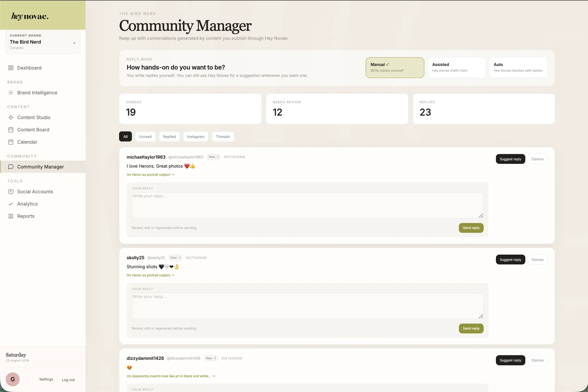
Task: Dismiss skolly25 comment
Action: [x=537, y=260]
